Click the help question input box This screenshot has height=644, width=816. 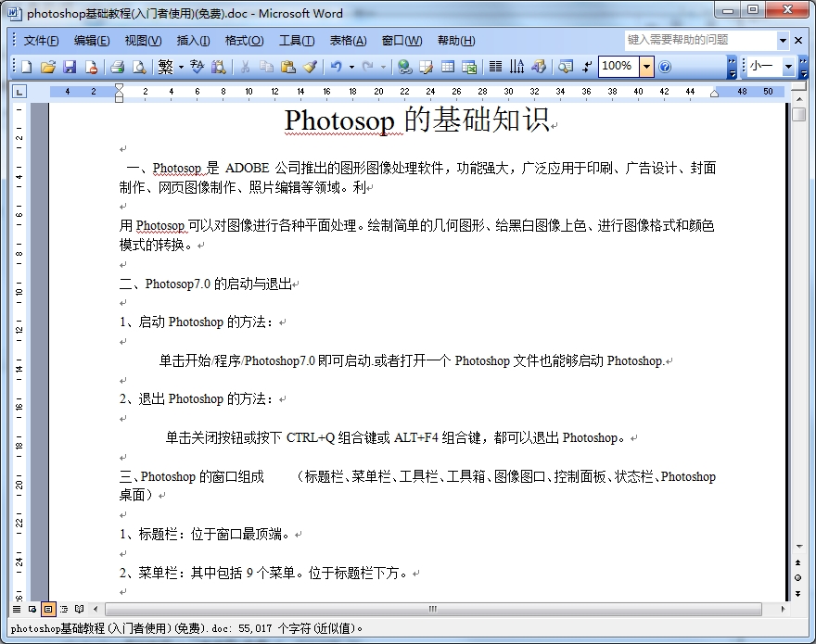700,40
